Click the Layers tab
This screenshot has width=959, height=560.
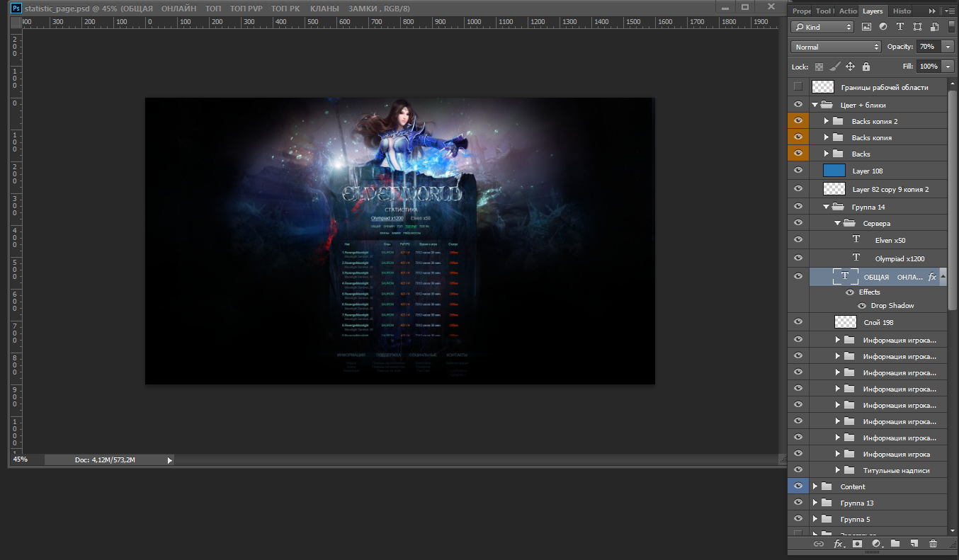[x=873, y=11]
